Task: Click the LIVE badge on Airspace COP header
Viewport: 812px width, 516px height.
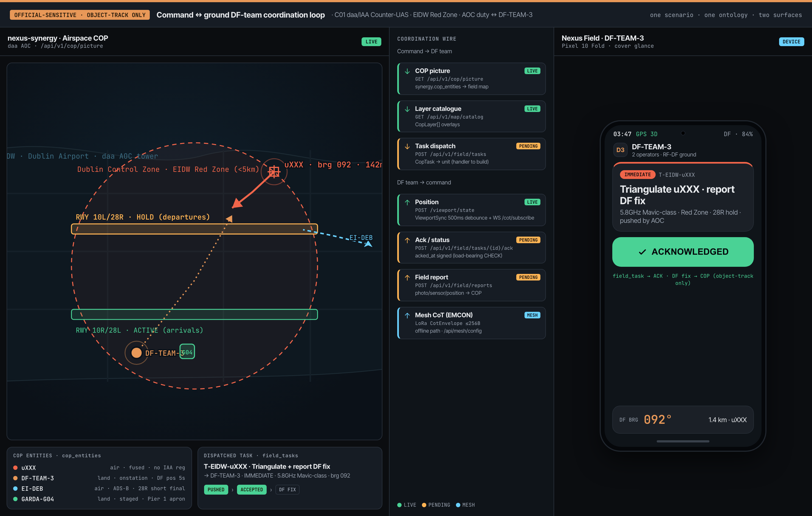Action: point(371,41)
